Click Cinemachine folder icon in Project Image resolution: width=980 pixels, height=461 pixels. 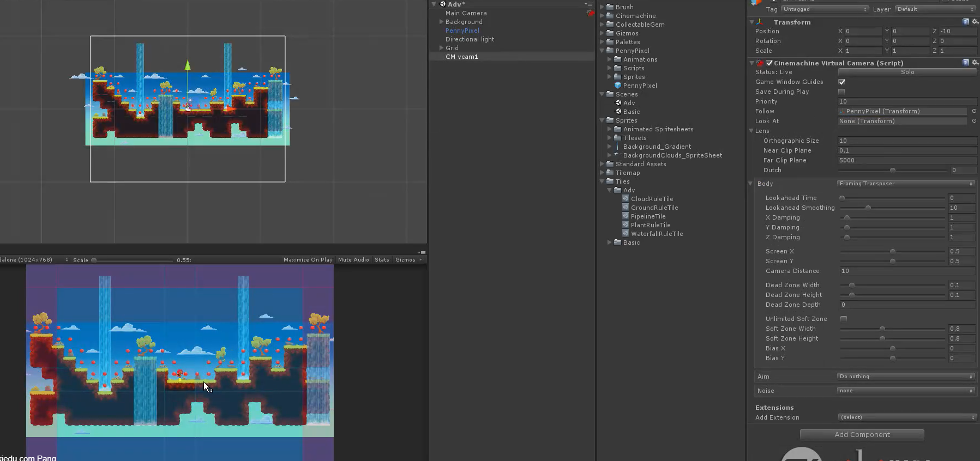click(610, 16)
